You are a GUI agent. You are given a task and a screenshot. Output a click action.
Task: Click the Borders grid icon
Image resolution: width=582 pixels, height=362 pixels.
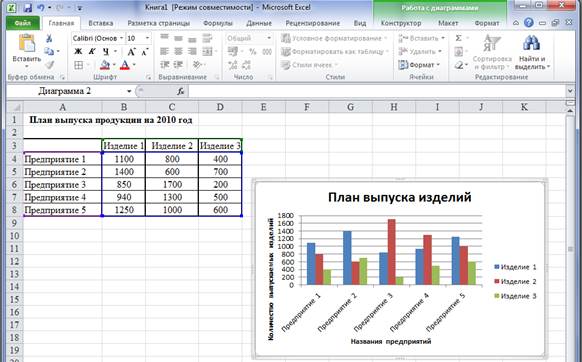[79, 65]
